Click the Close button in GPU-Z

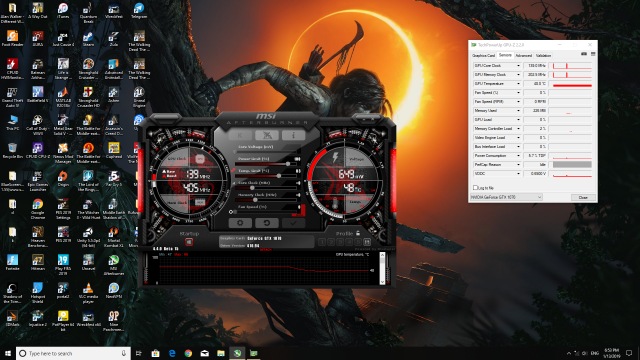pyautogui.click(x=583, y=197)
